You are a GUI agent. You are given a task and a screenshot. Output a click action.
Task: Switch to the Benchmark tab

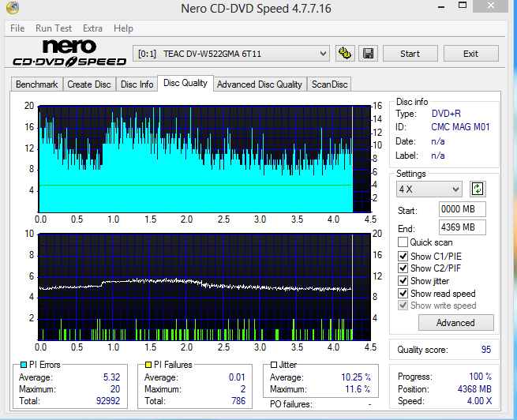tap(36, 84)
